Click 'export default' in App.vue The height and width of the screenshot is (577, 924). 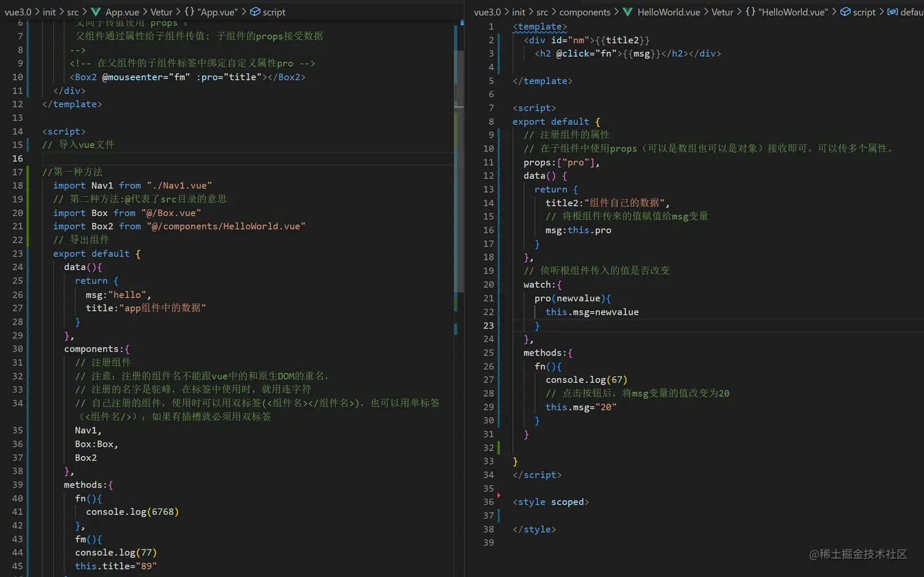91,254
